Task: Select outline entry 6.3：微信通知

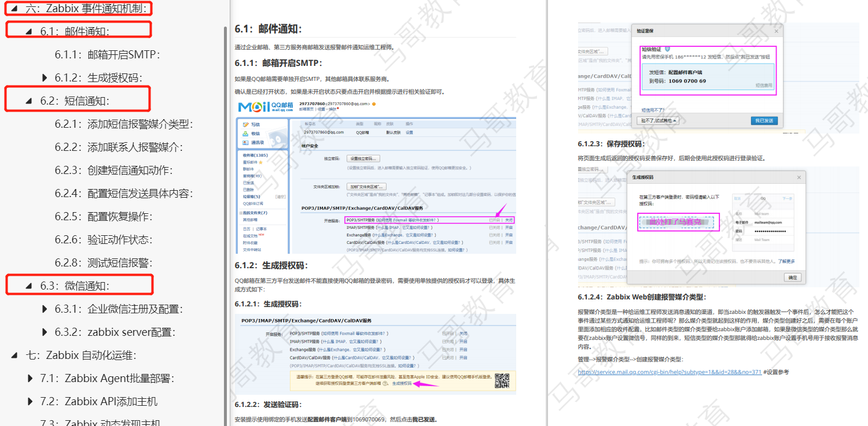Action: (x=75, y=286)
